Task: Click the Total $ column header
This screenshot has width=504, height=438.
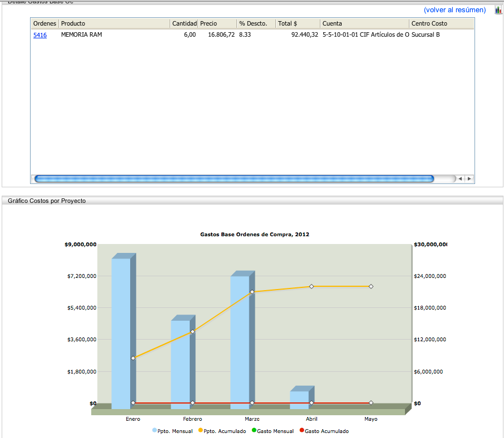Action: [298, 23]
